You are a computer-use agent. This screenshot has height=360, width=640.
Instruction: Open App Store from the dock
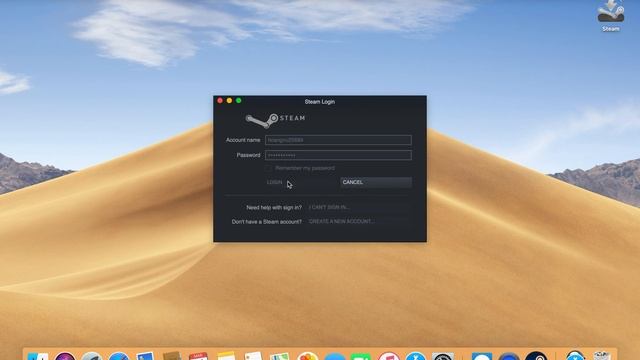(x=416, y=356)
